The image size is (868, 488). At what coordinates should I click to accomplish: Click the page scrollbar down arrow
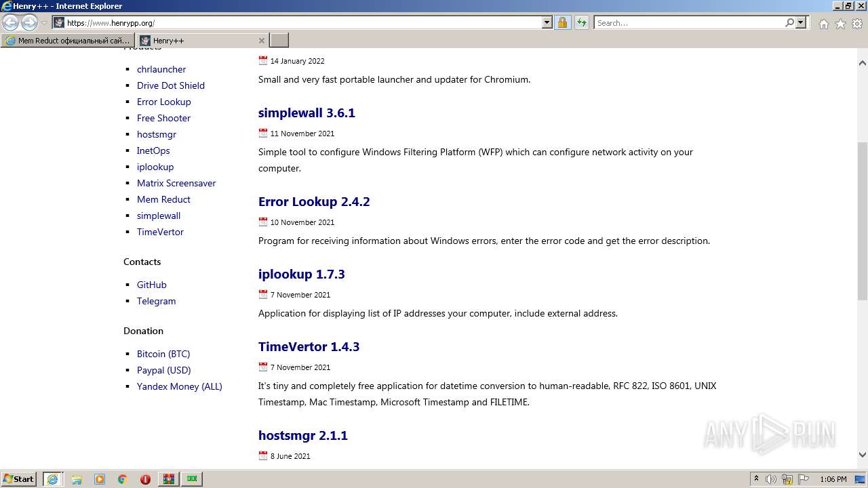click(x=863, y=455)
